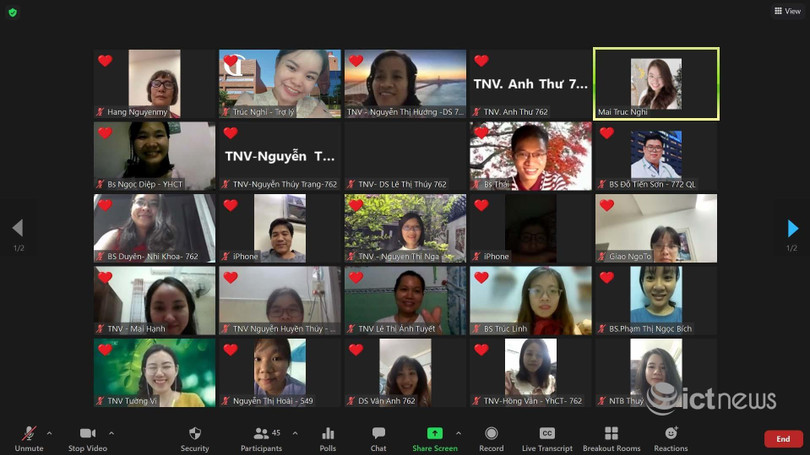The height and width of the screenshot is (455, 810).
Task: Start Share Screen
Action: (435, 438)
